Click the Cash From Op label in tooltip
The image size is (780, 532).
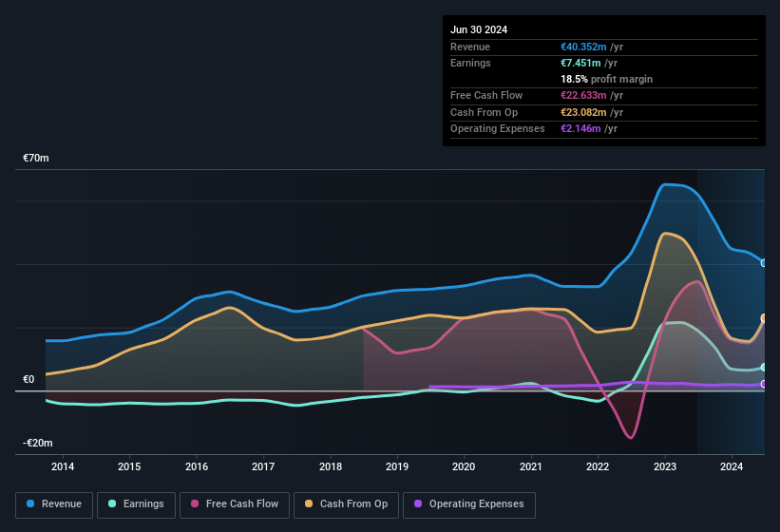point(484,112)
